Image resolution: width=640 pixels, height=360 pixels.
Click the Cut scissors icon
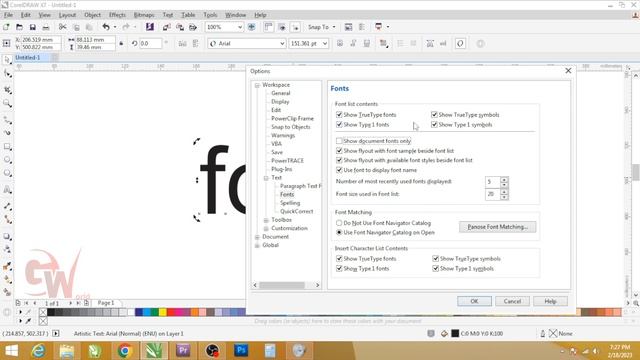click(x=62, y=27)
